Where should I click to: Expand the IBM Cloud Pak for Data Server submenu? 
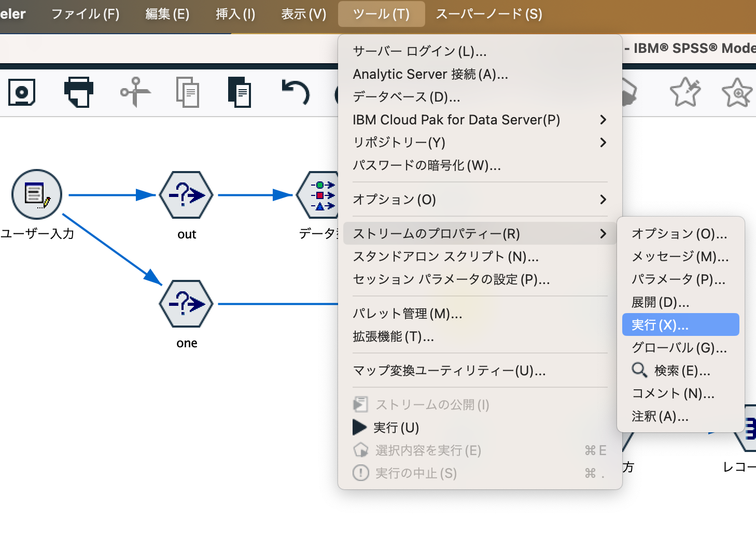point(456,120)
